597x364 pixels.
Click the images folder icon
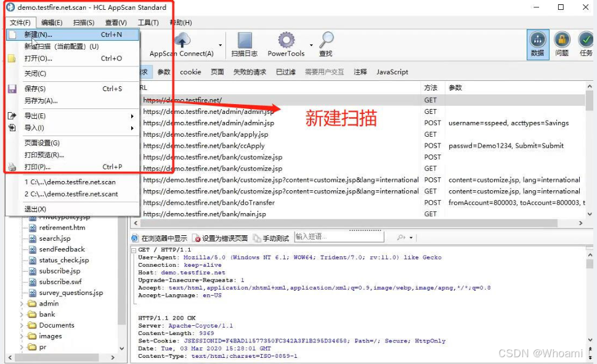tap(33, 336)
